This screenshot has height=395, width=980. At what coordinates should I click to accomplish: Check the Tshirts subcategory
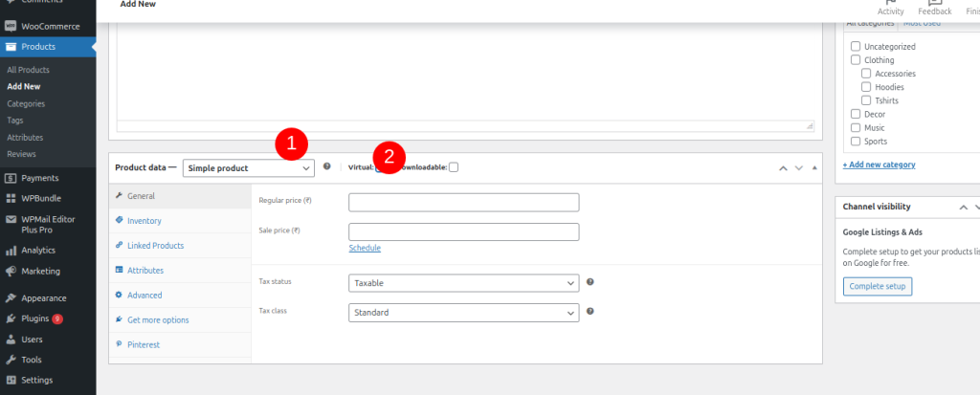coord(865,100)
